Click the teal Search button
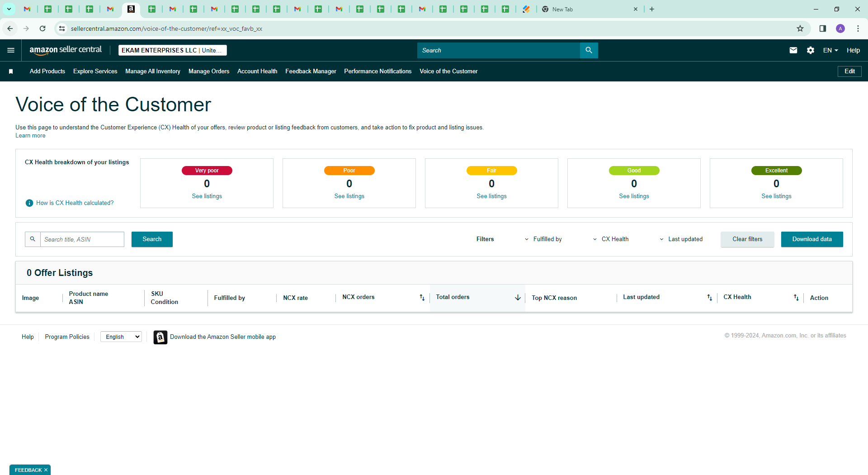The height and width of the screenshot is (475, 868). 152,239
